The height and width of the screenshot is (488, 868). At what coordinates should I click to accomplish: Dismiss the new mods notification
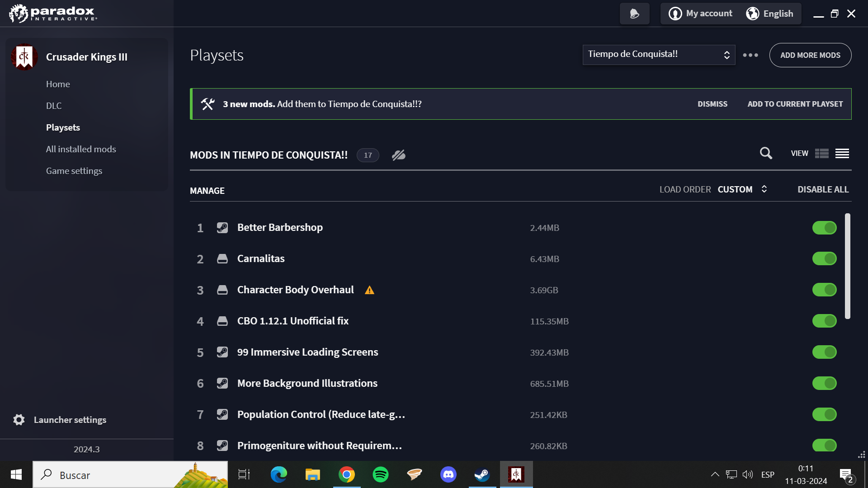(x=712, y=104)
